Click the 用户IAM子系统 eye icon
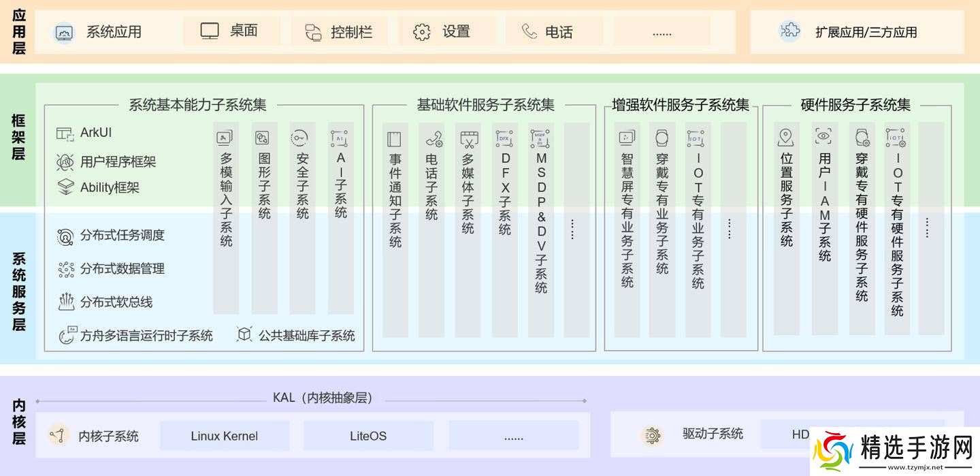980x476 pixels. (824, 137)
